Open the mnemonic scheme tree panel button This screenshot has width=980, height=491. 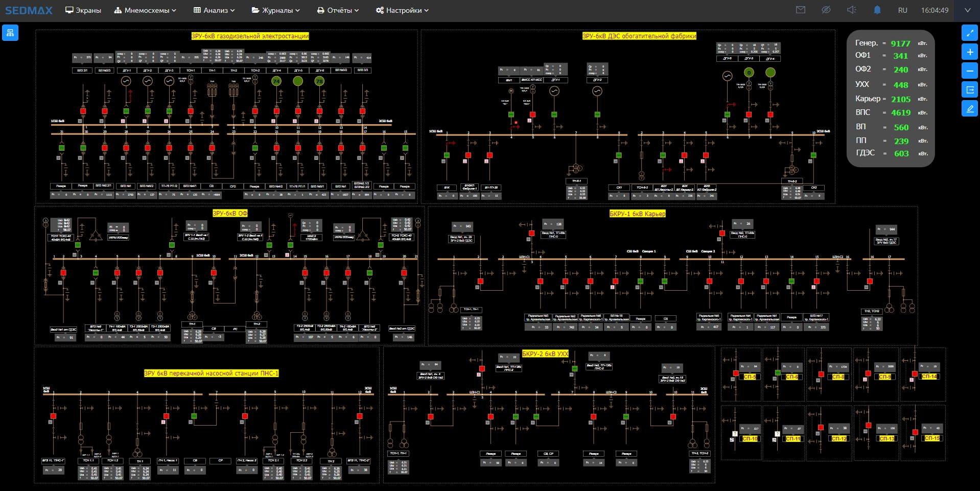(10, 33)
